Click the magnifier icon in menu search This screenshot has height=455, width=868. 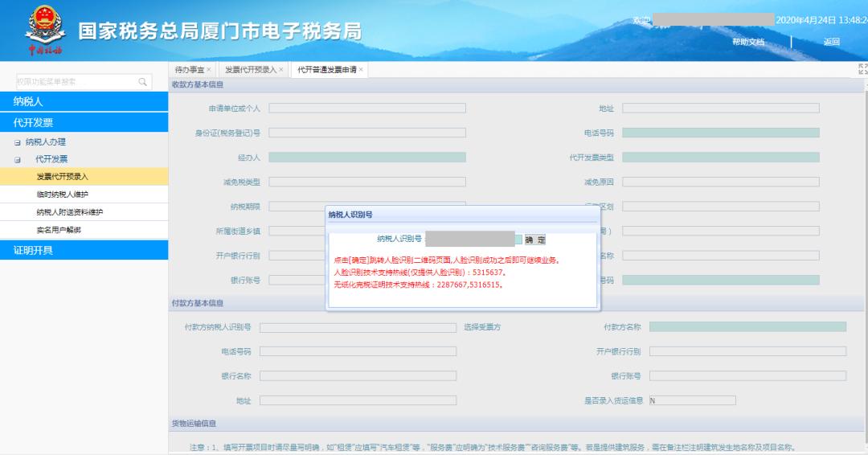[142, 82]
